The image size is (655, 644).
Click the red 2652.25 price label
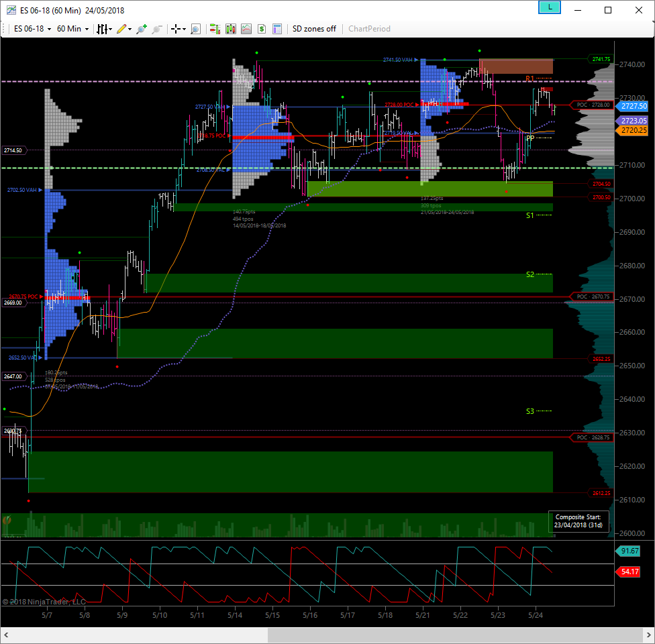click(x=601, y=359)
